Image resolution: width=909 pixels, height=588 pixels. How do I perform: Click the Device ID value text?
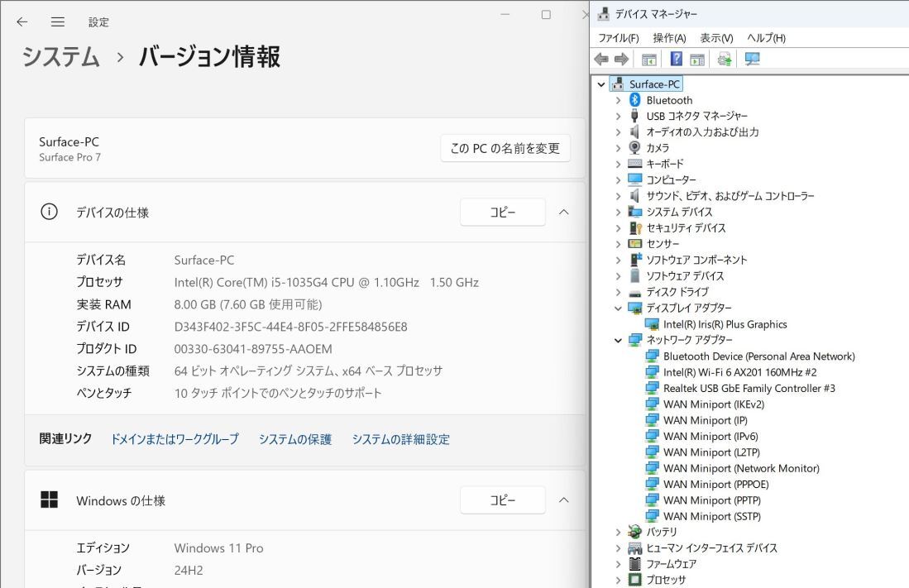coord(290,327)
